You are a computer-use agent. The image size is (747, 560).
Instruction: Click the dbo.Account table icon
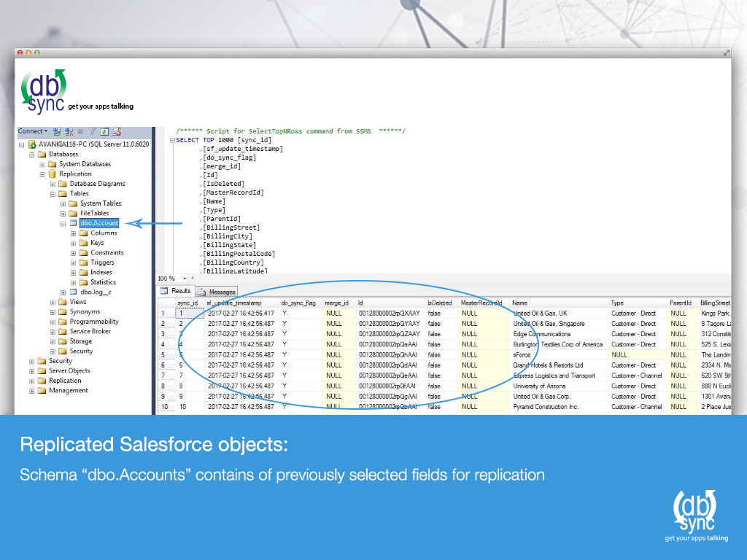point(72,222)
